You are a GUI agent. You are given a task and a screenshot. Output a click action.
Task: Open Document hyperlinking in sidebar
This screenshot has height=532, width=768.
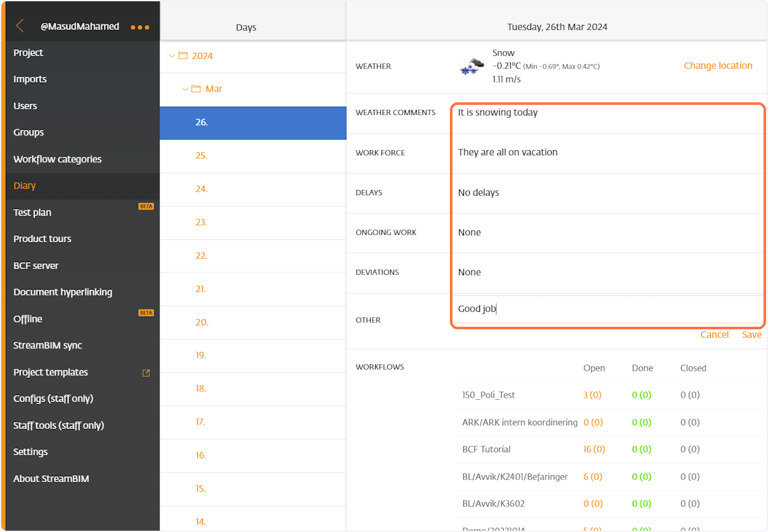point(83,292)
